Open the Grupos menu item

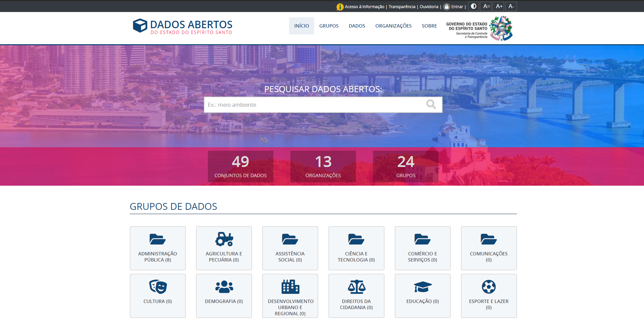(x=328, y=26)
